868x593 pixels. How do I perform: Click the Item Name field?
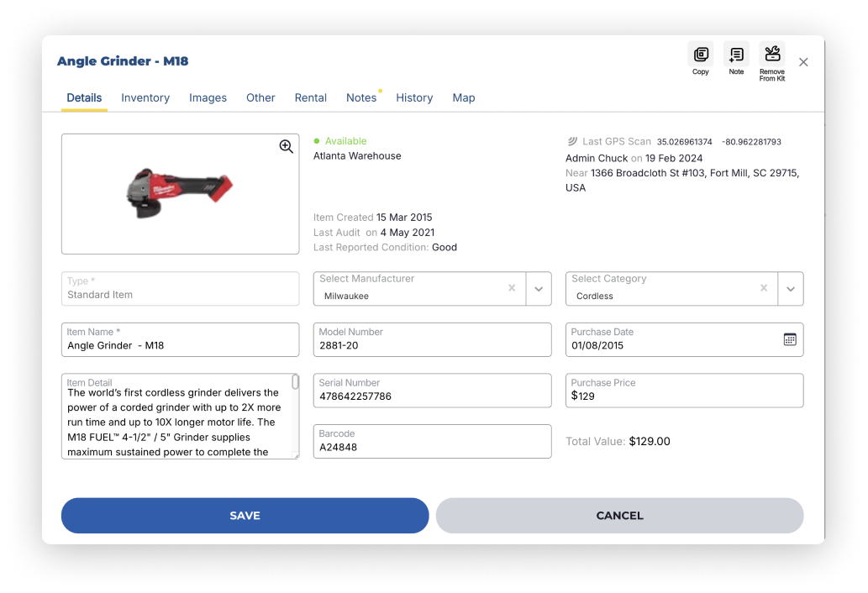pyautogui.click(x=181, y=339)
